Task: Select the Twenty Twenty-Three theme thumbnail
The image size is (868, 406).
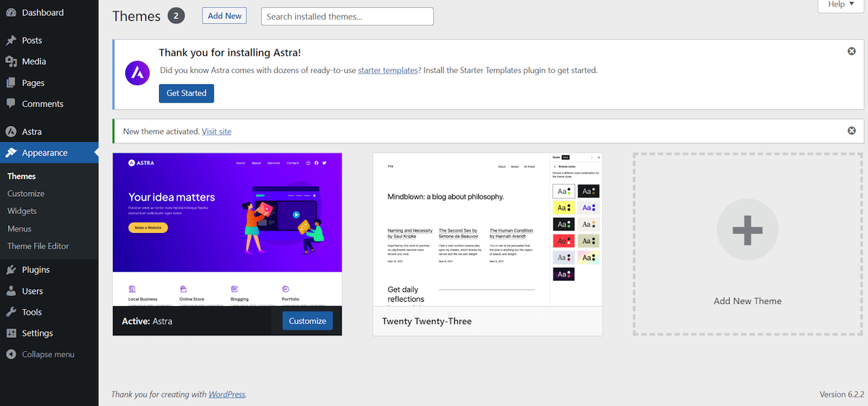Action: tap(487, 229)
